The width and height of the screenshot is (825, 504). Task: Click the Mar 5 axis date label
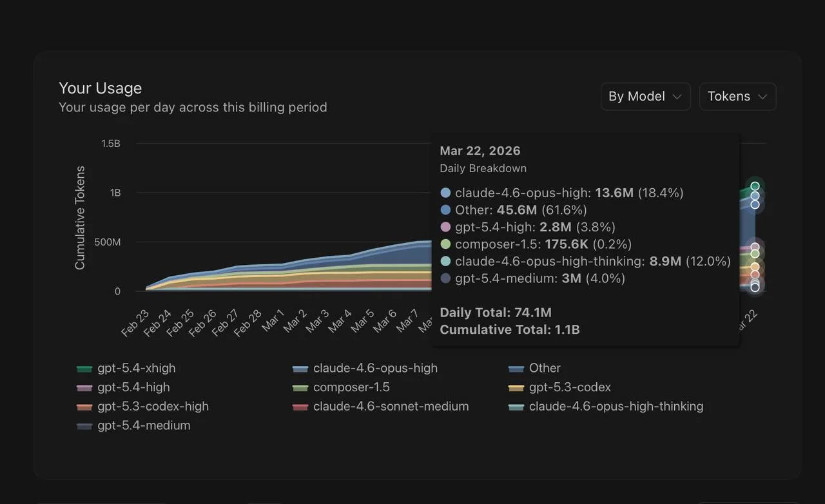tap(362, 321)
